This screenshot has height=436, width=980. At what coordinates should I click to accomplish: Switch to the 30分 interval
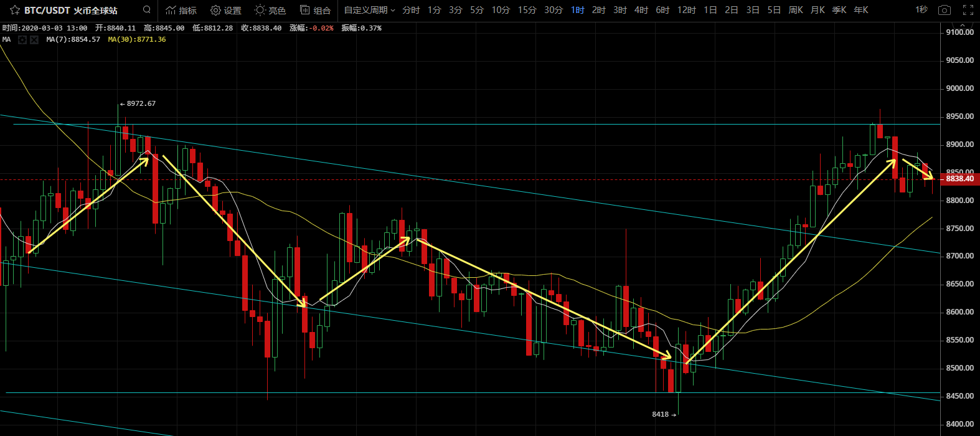point(554,10)
